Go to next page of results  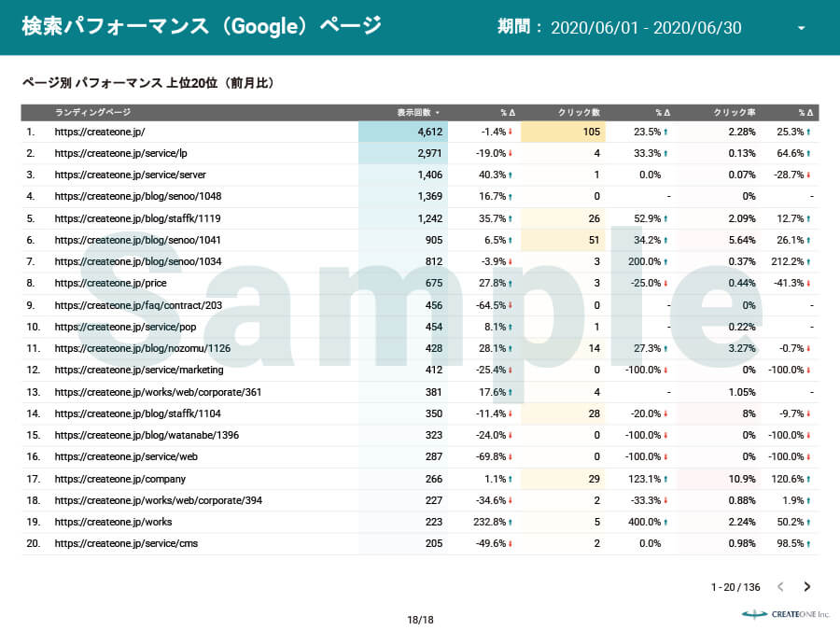pyautogui.click(x=807, y=587)
